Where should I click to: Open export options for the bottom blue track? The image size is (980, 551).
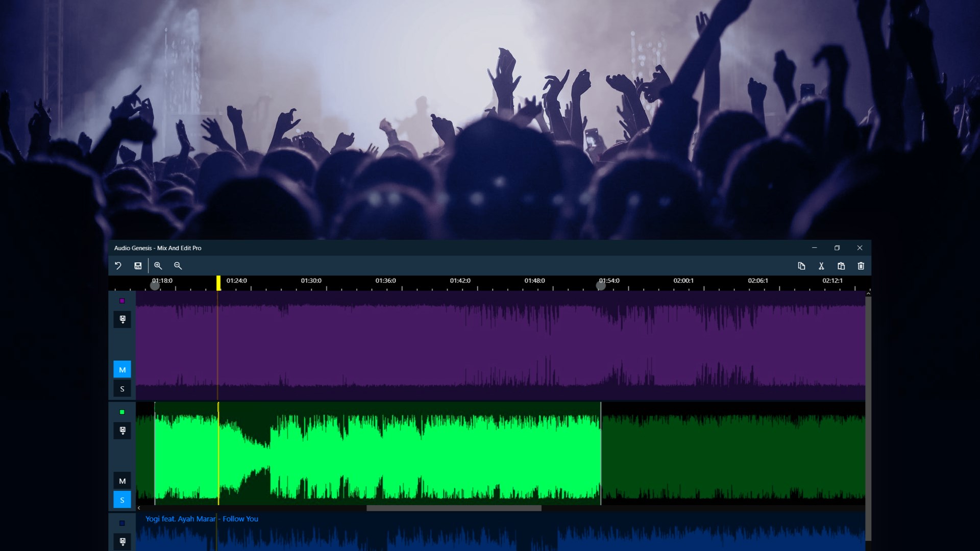122,542
